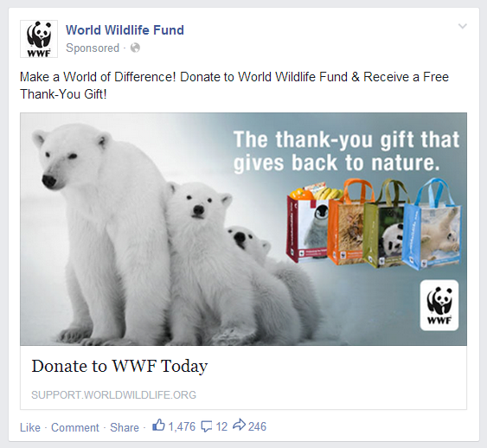
Task: Click the thank-you gift headline text
Action: (346, 151)
